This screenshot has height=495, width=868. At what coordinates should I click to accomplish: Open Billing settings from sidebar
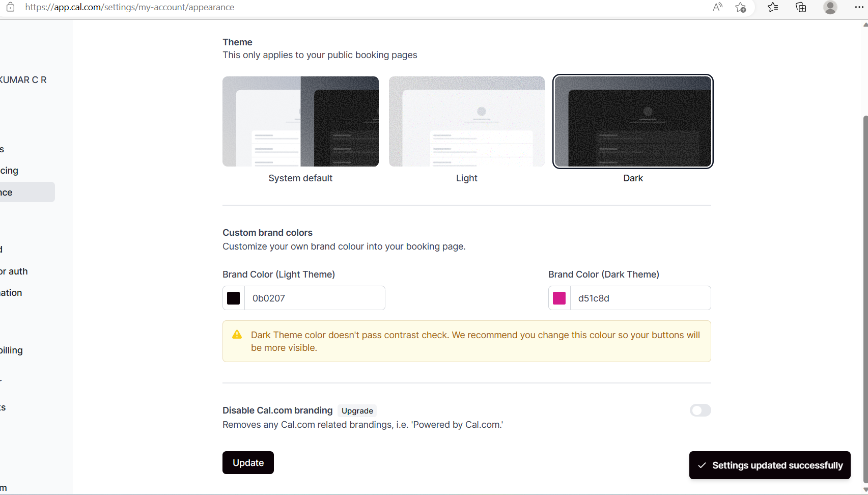(x=11, y=350)
